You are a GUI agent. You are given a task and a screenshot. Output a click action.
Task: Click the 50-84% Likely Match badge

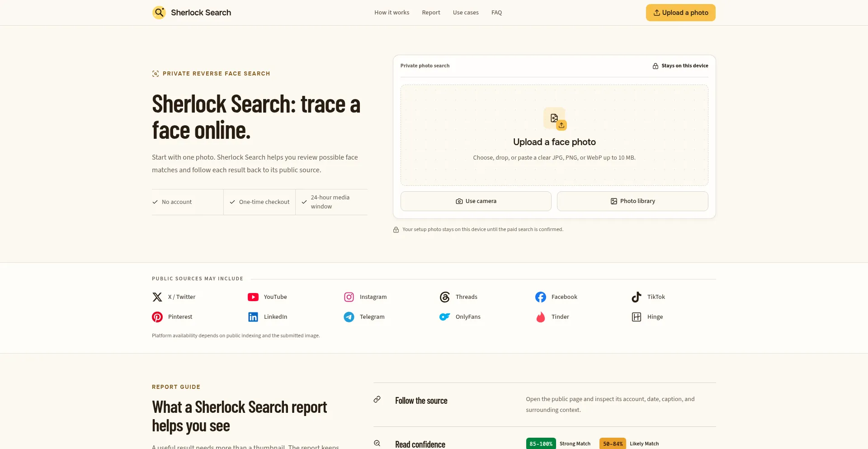click(613, 444)
